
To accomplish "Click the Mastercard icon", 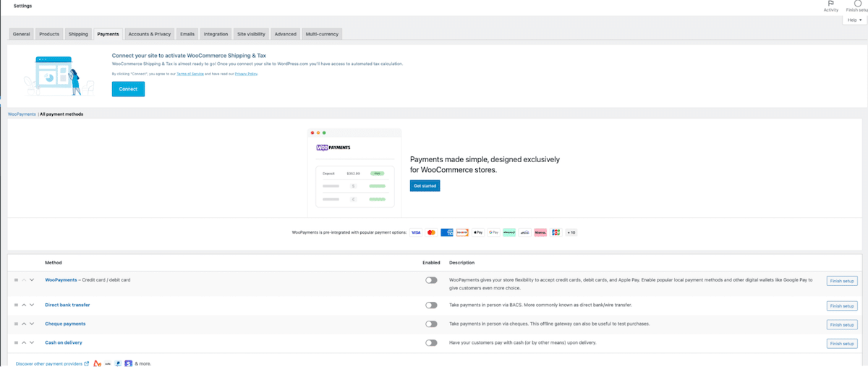I will click(431, 232).
